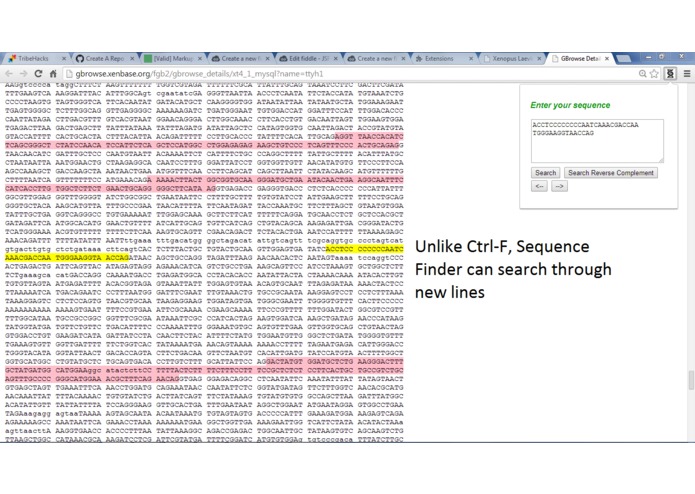
Task: Open the Sequence Finder extension icon
Action: click(670, 74)
